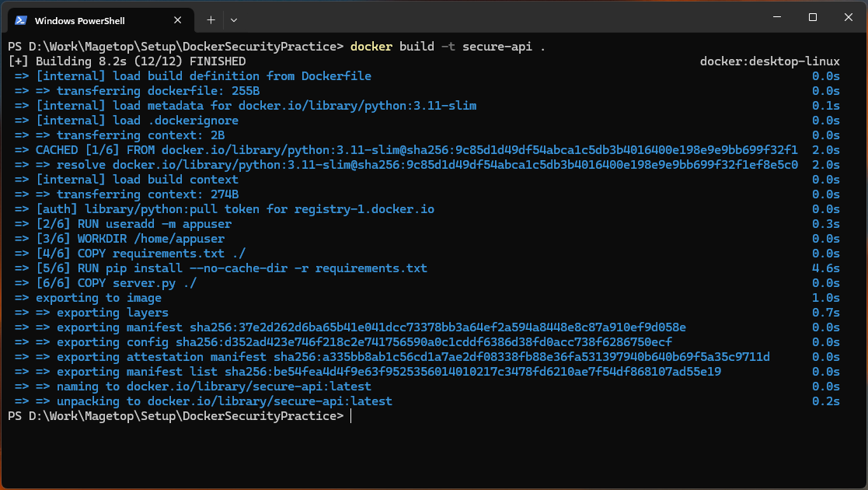Click the PowerShell icon in the tab
868x490 pixels.
pyautogui.click(x=22, y=19)
